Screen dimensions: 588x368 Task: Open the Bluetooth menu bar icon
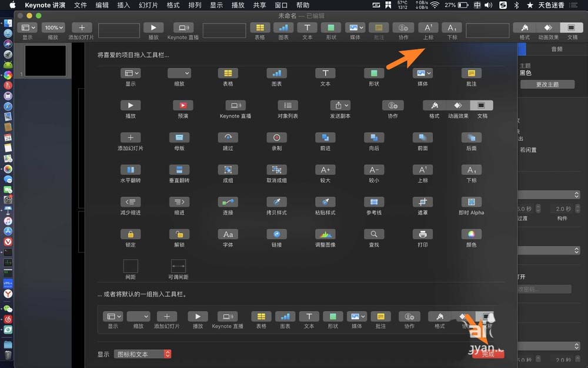pyautogui.click(x=516, y=5)
